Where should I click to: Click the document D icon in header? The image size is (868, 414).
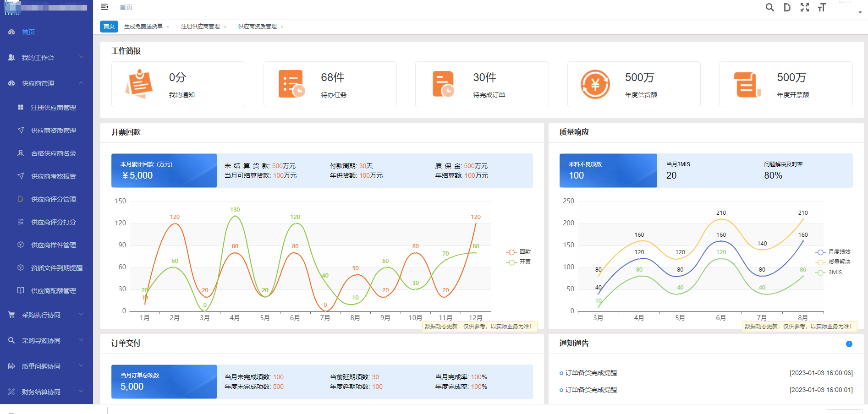click(x=787, y=7)
